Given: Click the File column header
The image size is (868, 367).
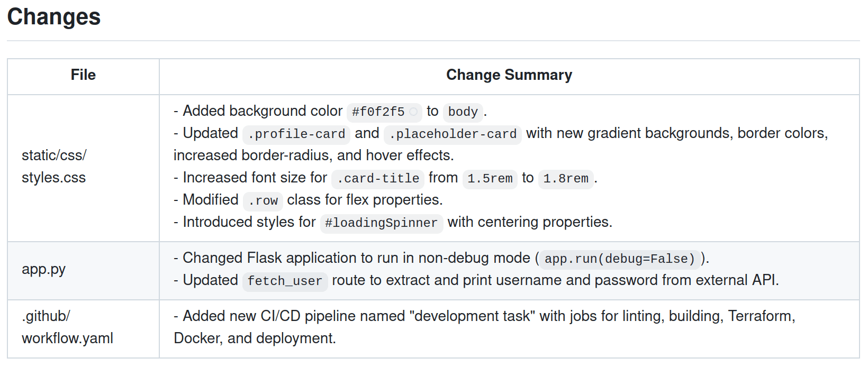Looking at the screenshot, I should tap(83, 75).
